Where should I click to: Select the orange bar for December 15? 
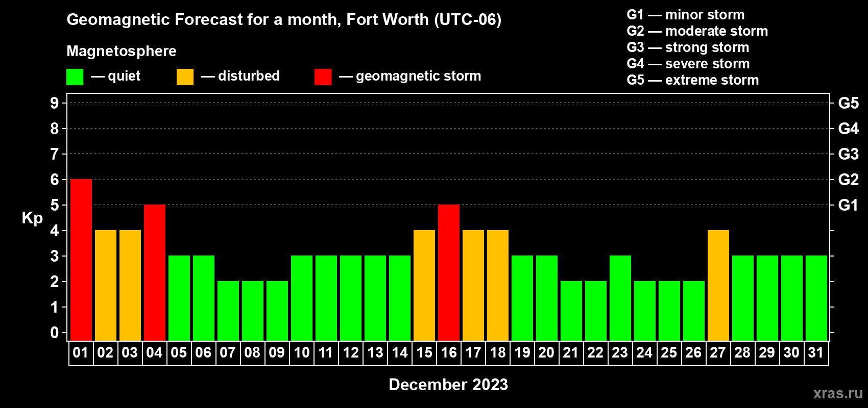[424, 285]
